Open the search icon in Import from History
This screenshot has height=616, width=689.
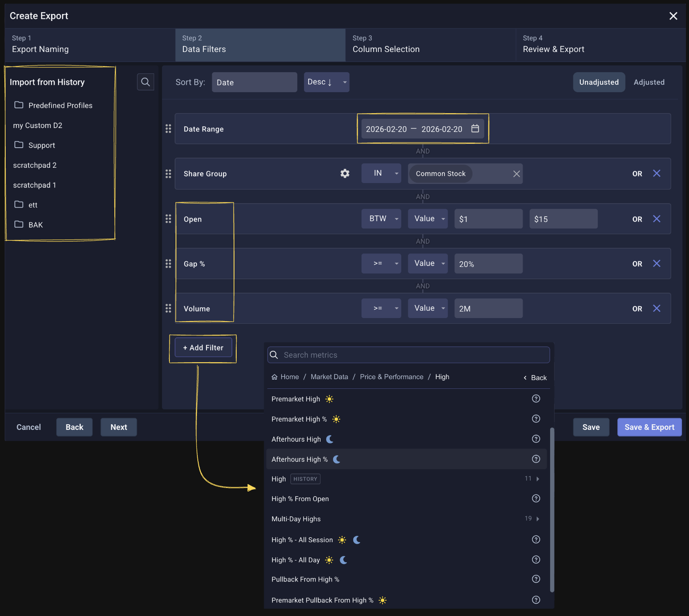[145, 82]
